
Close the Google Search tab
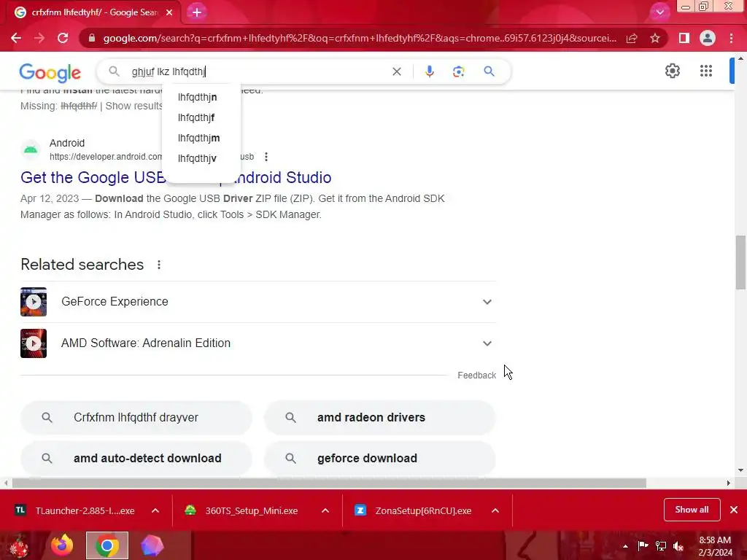(x=169, y=12)
